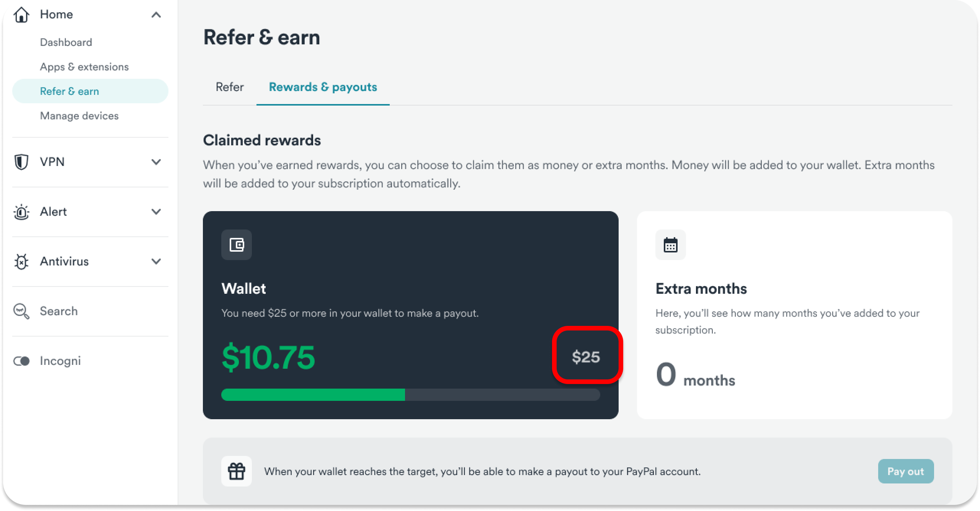Image resolution: width=980 pixels, height=511 pixels.
Task: Click the VPN shield icon
Action: click(21, 162)
